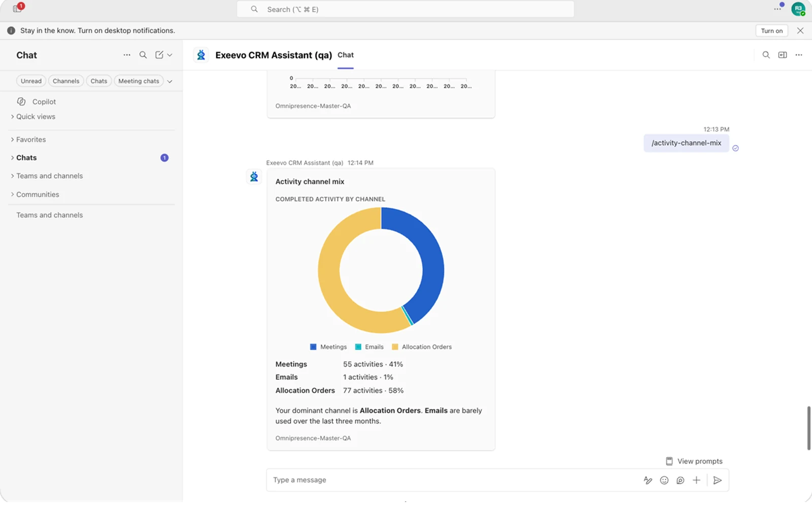The image size is (812, 508).
Task: Open the new chat dropdown arrow
Action: click(x=170, y=55)
